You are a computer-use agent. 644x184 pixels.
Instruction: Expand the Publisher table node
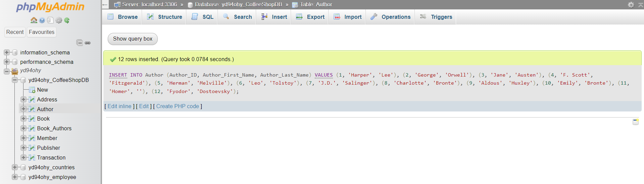(x=23, y=148)
